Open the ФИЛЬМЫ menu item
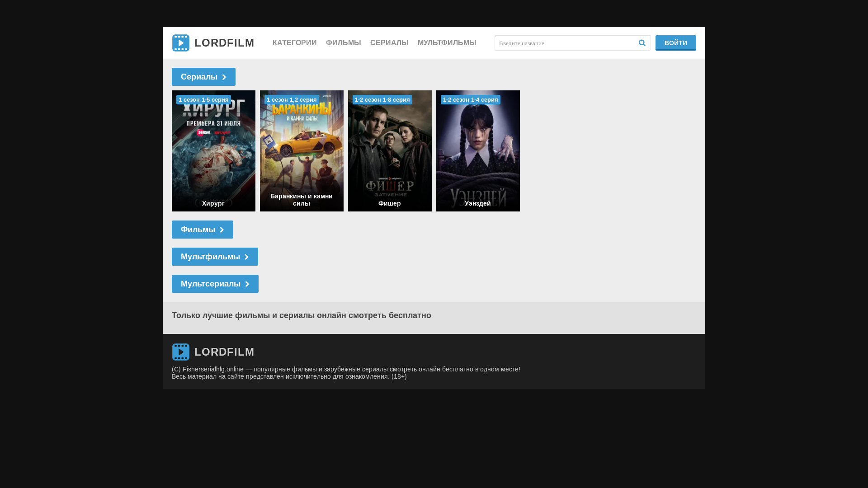The width and height of the screenshot is (868, 488). pyautogui.click(x=343, y=43)
